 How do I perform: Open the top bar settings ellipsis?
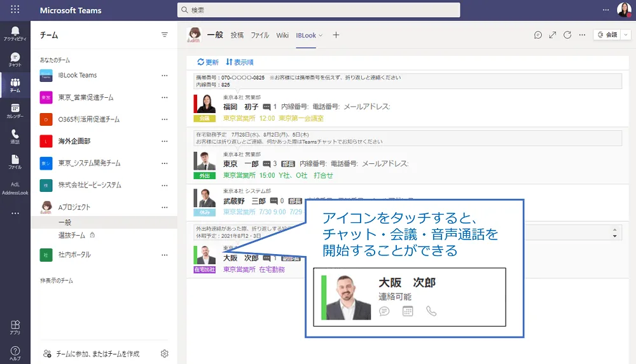click(x=605, y=10)
